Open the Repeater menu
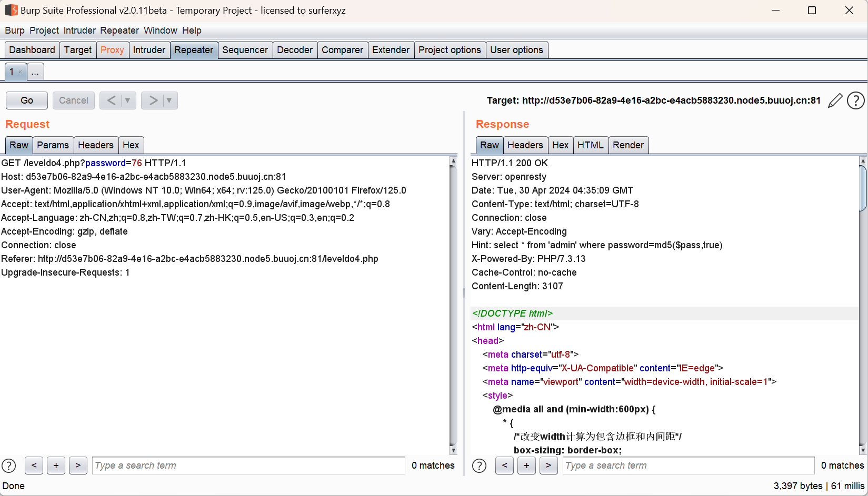Viewport: 868px width, 496px height. pos(119,31)
